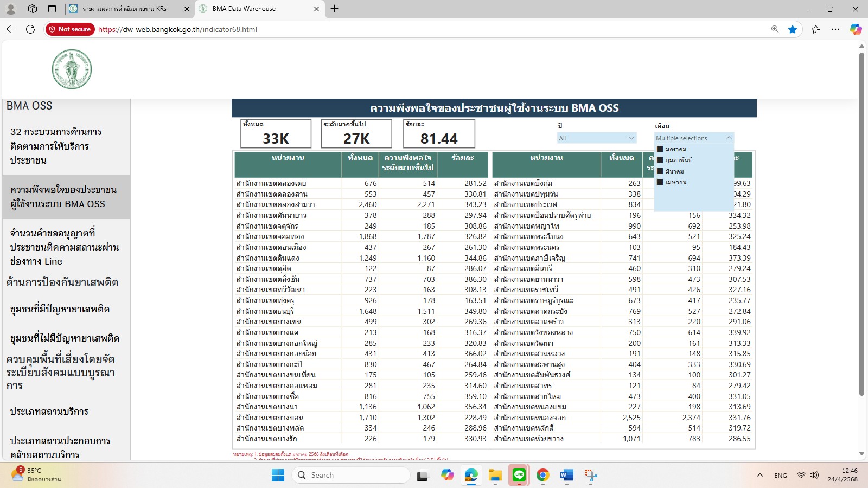Viewport: 868px width, 488px height.
Task: Open ประเภทสถานบริการ sidebar item
Action: (x=66, y=412)
